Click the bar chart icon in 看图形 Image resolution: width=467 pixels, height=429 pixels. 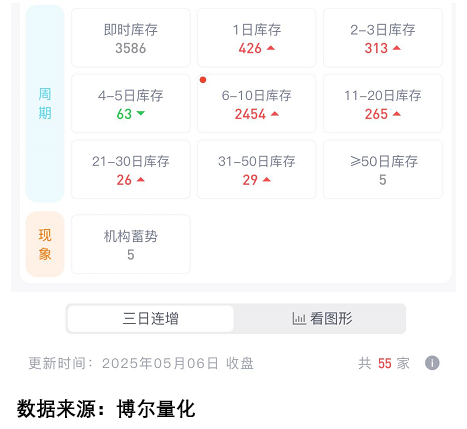coord(299,319)
